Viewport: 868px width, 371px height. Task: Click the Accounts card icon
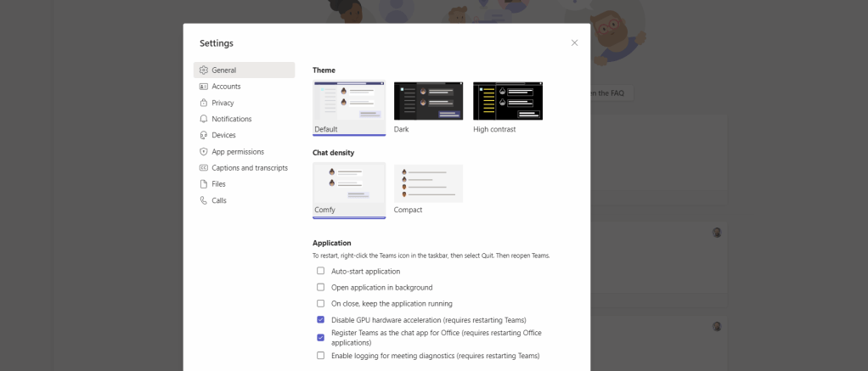click(x=204, y=87)
